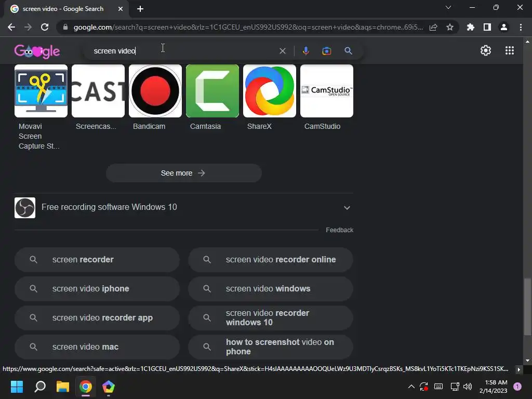
Task: Toggle the Chrome side panel
Action: pos(487,27)
